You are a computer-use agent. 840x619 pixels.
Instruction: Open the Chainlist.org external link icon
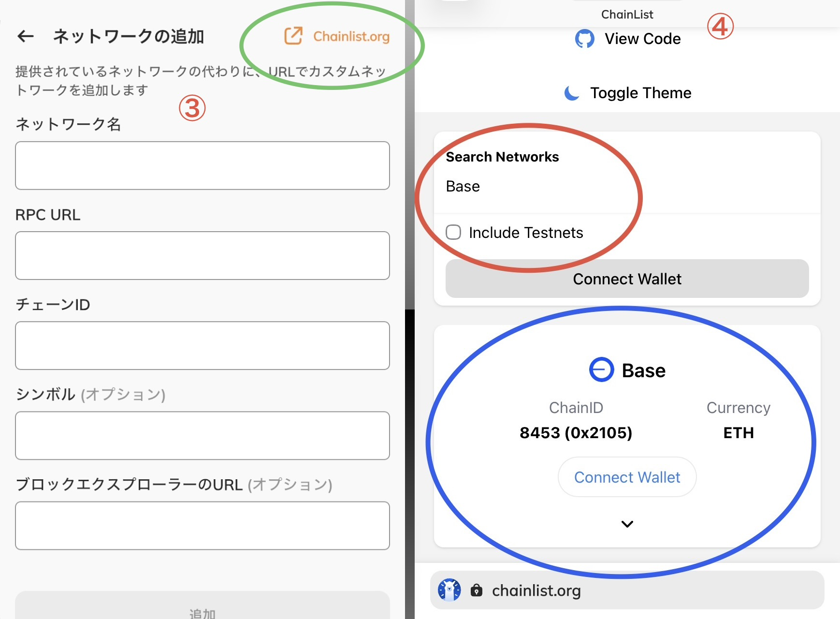[x=293, y=36]
